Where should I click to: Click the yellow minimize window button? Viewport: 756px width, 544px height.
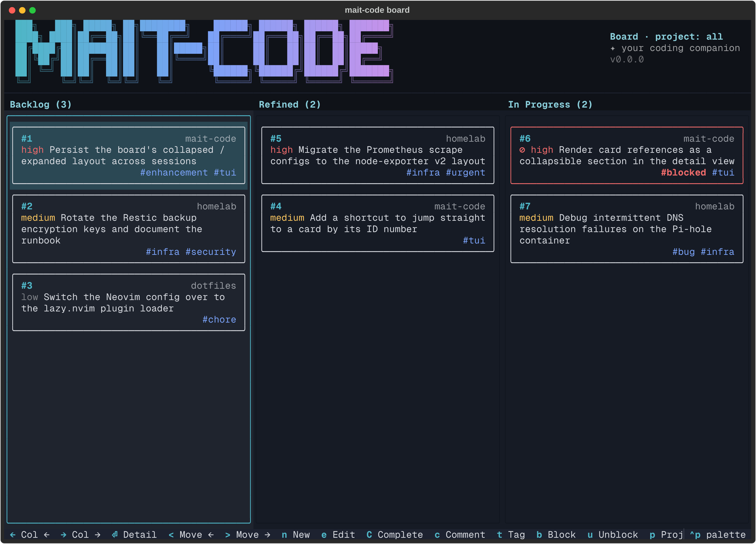(22, 10)
